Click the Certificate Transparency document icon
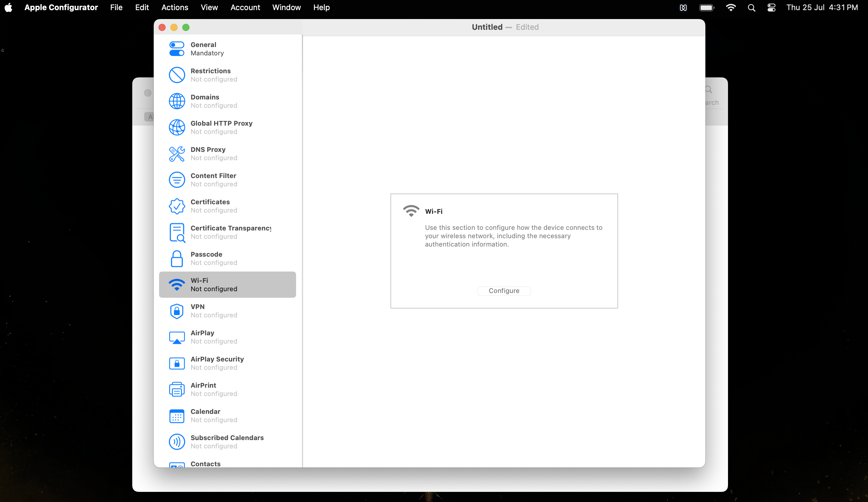Image resolution: width=868 pixels, height=502 pixels. pyautogui.click(x=177, y=233)
